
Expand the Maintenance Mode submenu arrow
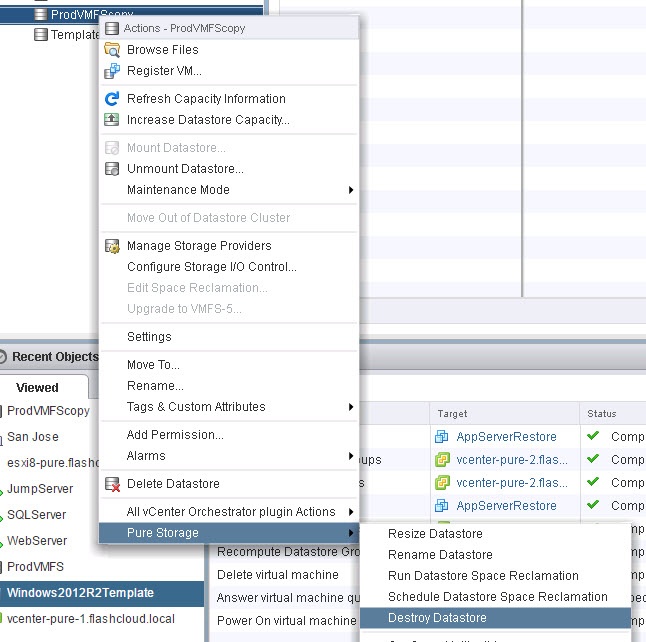(351, 190)
